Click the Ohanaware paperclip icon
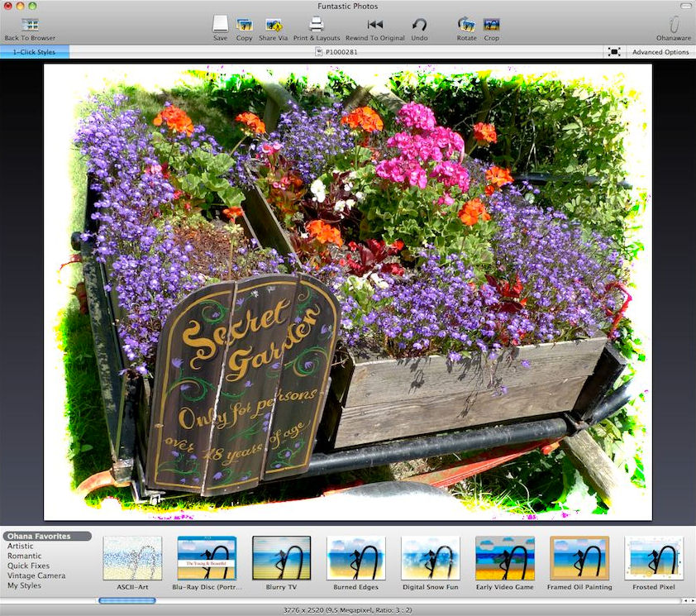 [x=673, y=24]
